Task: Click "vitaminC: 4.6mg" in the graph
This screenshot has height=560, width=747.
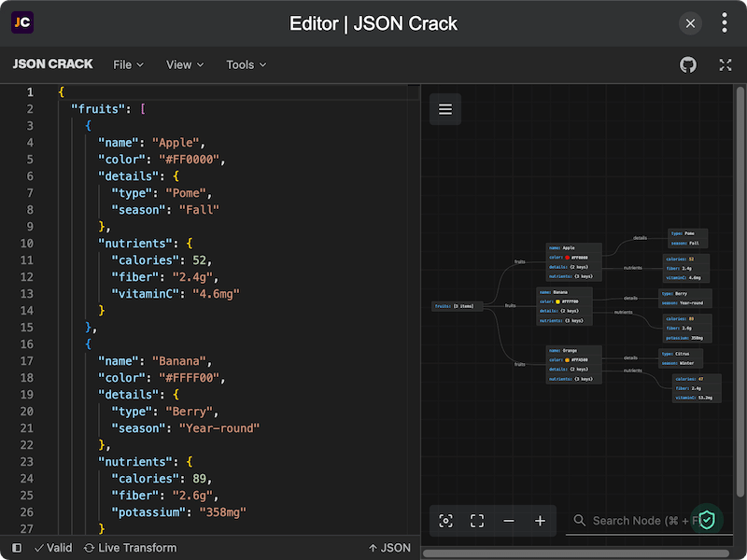Action: [686, 277]
